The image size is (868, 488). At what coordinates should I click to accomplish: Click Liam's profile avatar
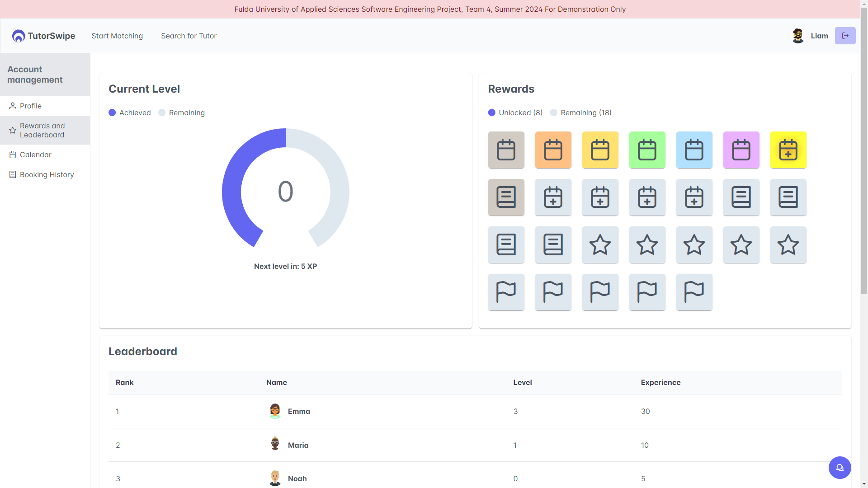tap(798, 36)
